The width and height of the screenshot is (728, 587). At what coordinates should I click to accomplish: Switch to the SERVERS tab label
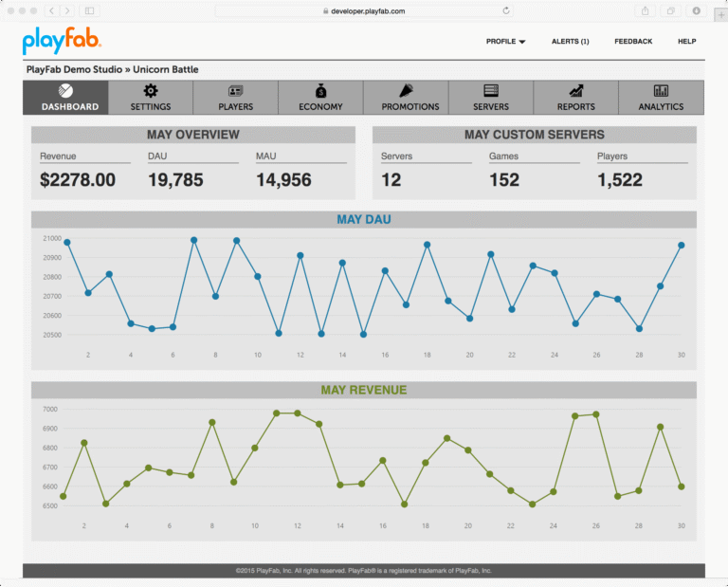click(491, 107)
